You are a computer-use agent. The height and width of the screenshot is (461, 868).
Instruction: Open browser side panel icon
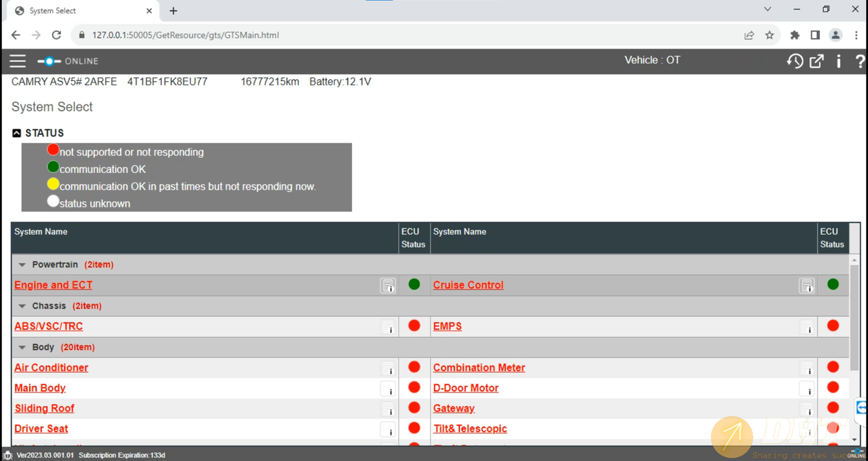click(815, 35)
